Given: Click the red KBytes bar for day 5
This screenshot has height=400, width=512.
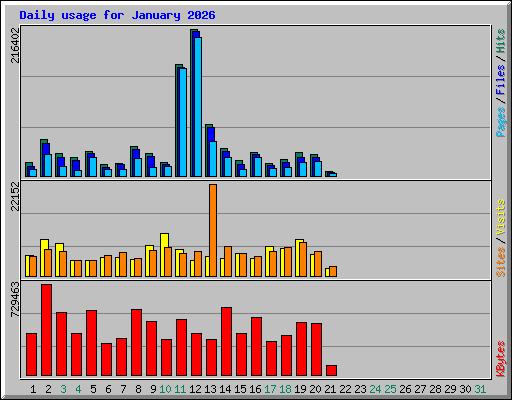Looking at the screenshot, I should (x=92, y=343).
